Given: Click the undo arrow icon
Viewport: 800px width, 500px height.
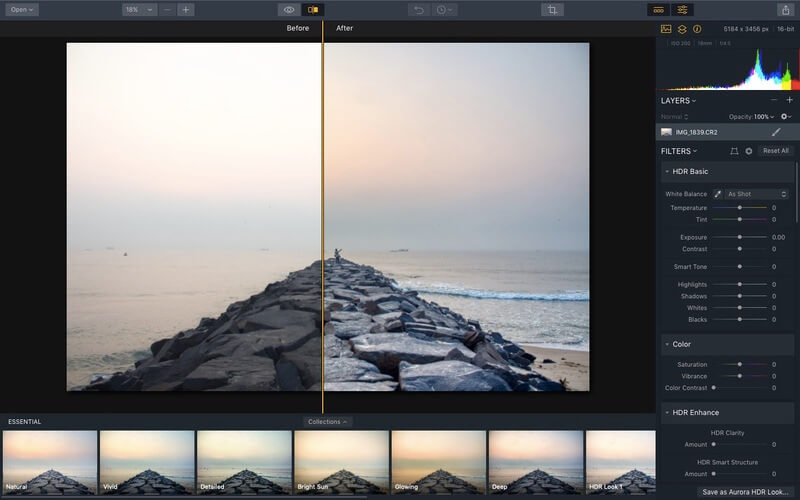Looking at the screenshot, I should tap(419, 10).
